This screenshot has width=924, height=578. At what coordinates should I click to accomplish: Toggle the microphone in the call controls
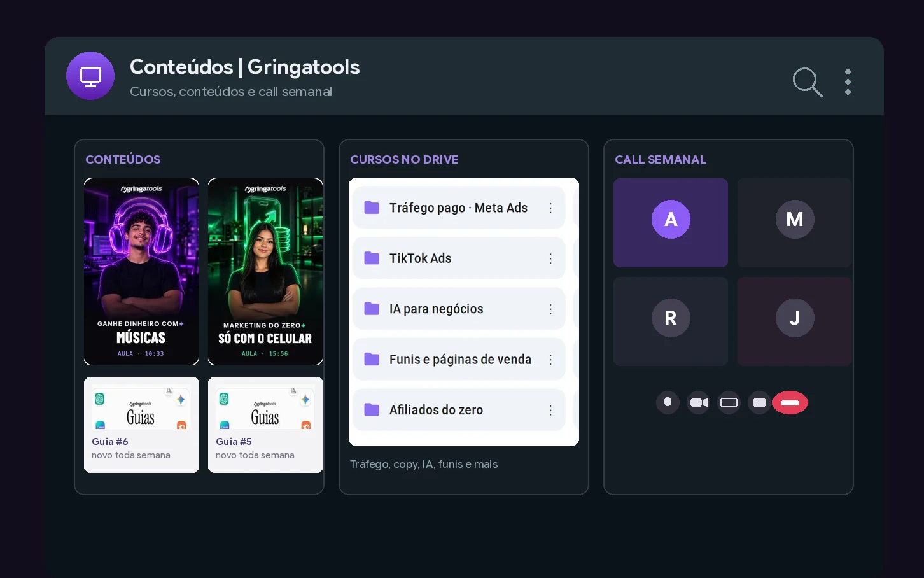(x=668, y=402)
